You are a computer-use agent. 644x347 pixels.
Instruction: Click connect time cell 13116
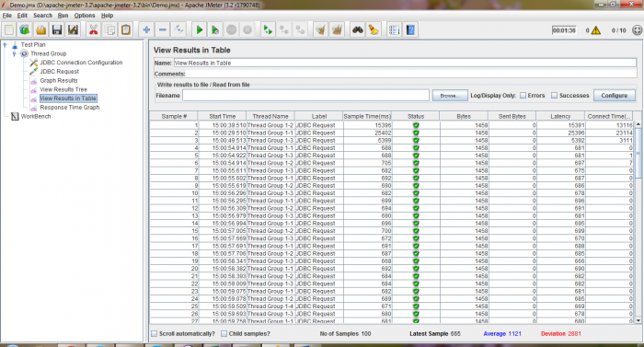(x=609, y=125)
